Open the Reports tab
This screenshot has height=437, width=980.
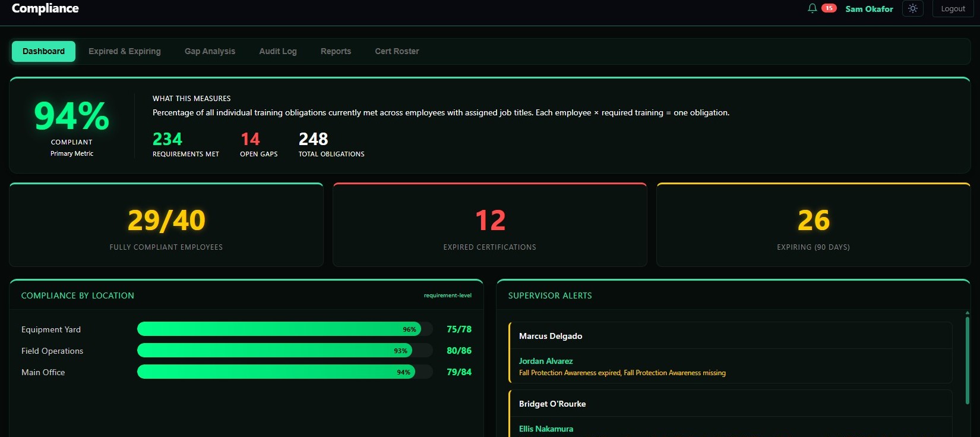(336, 51)
